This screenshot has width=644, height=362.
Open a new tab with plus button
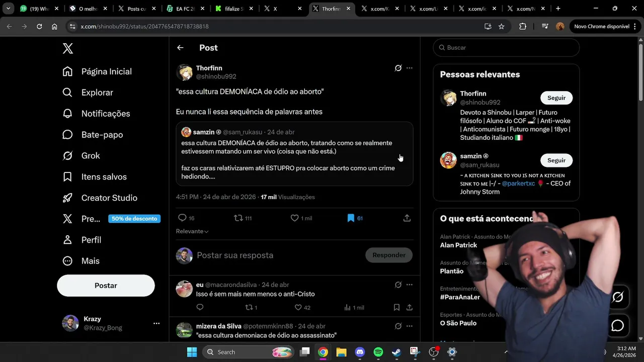pyautogui.click(x=558, y=9)
